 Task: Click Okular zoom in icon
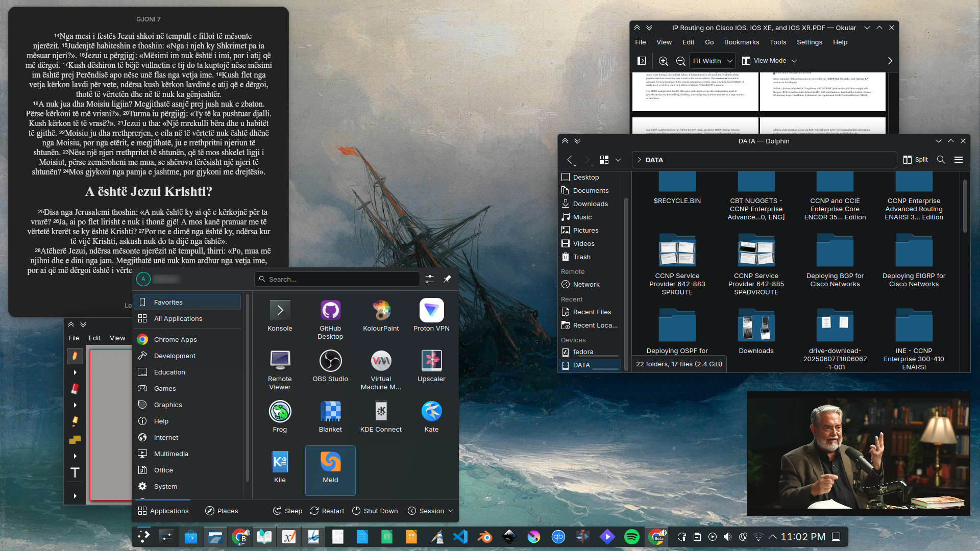click(663, 61)
